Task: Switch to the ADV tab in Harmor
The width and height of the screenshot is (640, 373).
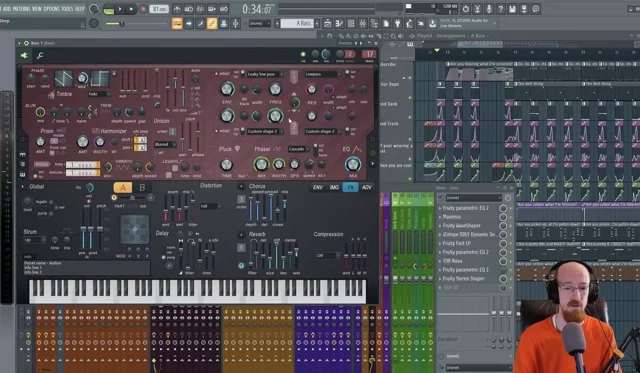Action: coord(367,187)
